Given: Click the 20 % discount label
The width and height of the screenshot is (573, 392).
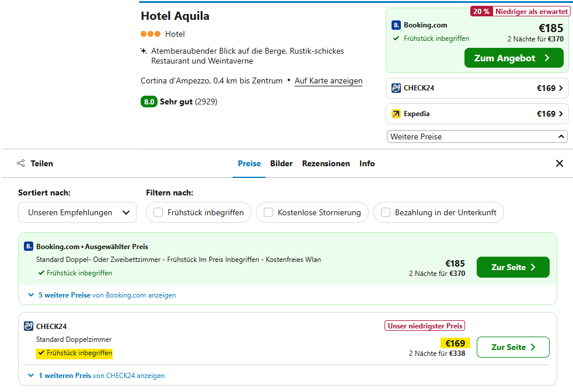Looking at the screenshot, I should [481, 11].
